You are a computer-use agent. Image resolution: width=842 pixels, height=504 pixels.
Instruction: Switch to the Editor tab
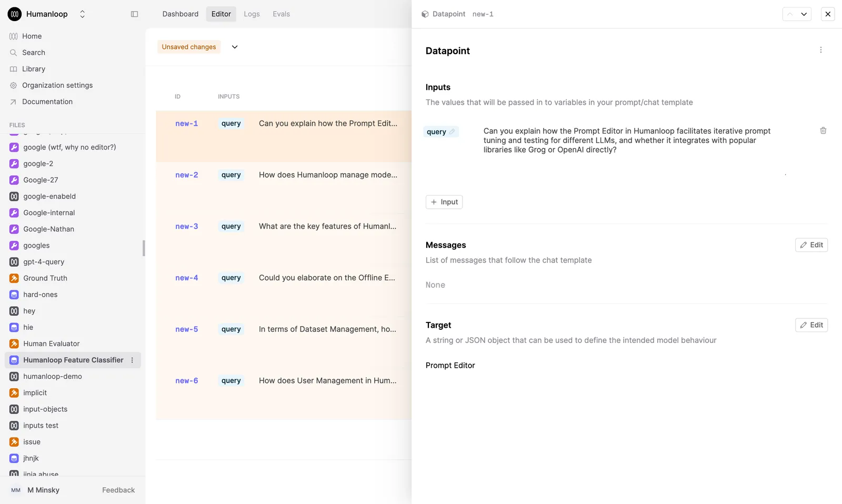[221, 14]
